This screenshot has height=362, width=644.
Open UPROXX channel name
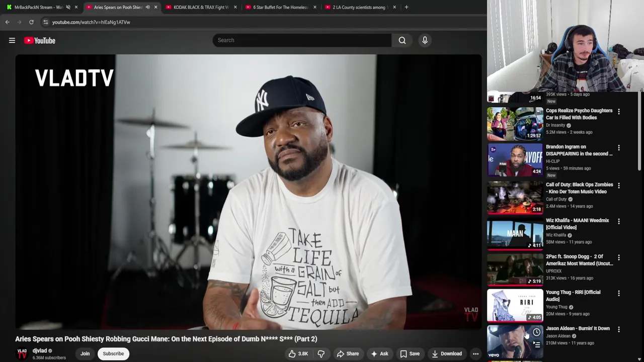click(x=554, y=271)
